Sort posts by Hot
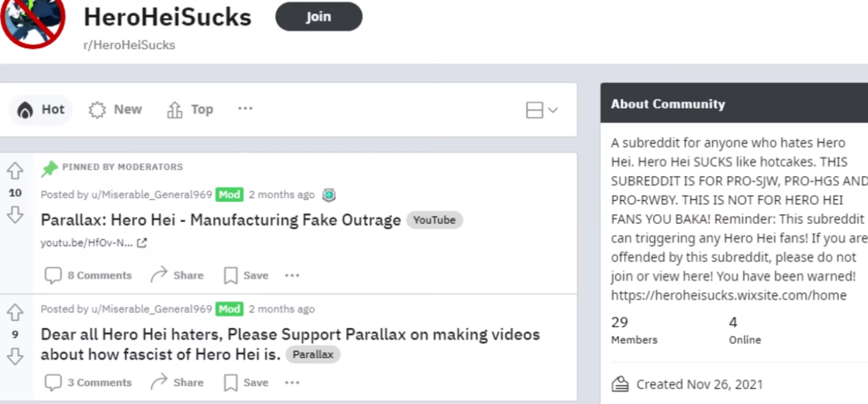This screenshot has width=868, height=404. (x=41, y=110)
